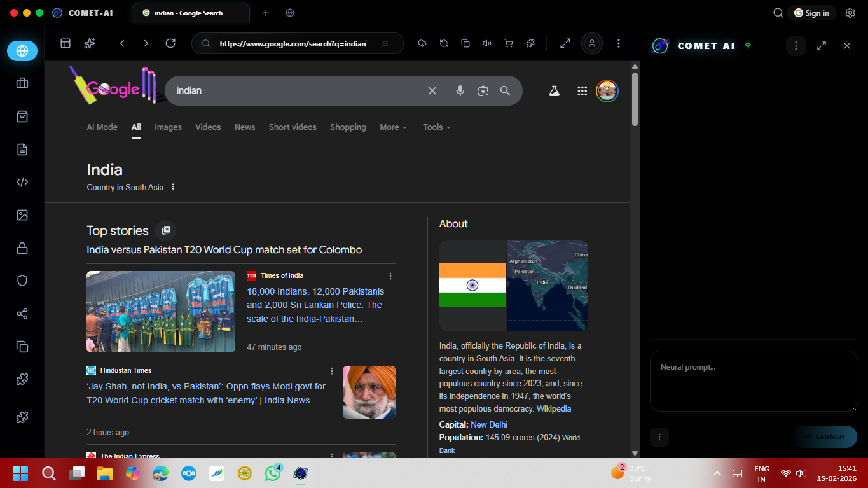Open the globe browser icon in left sidebar
The height and width of the screenshot is (488, 868).
click(22, 51)
